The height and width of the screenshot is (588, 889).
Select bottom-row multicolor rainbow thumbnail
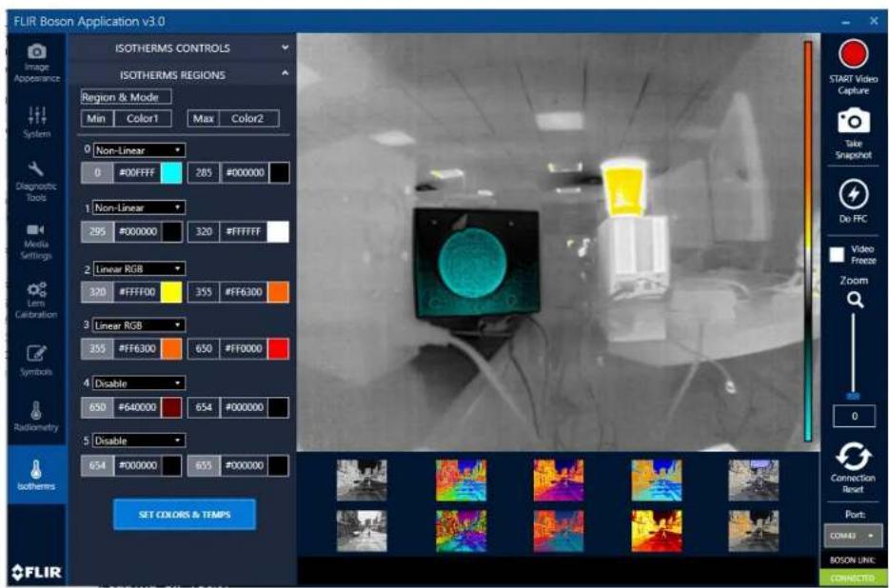(461, 531)
